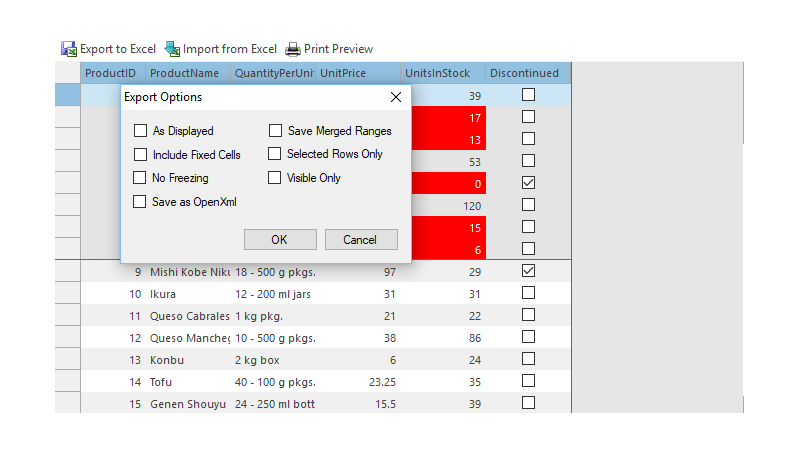
Task: Select row header of product 13
Action: (x=67, y=360)
